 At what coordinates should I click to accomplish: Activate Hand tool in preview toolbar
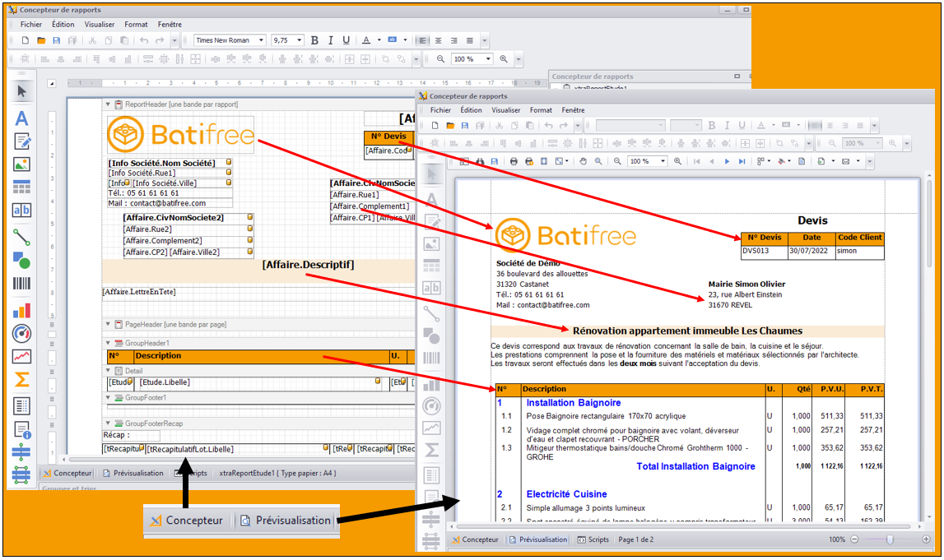[583, 161]
